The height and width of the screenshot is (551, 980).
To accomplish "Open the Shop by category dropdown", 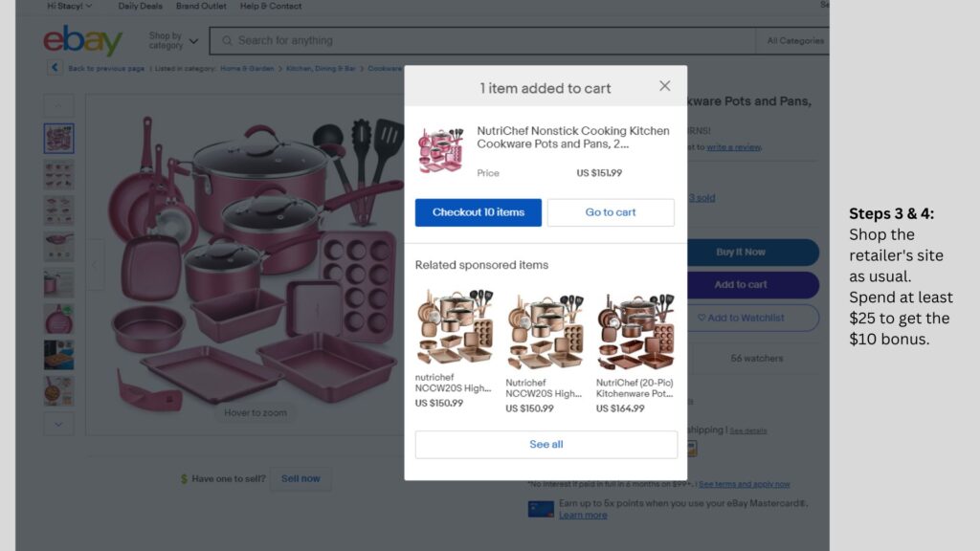I will (x=173, y=41).
